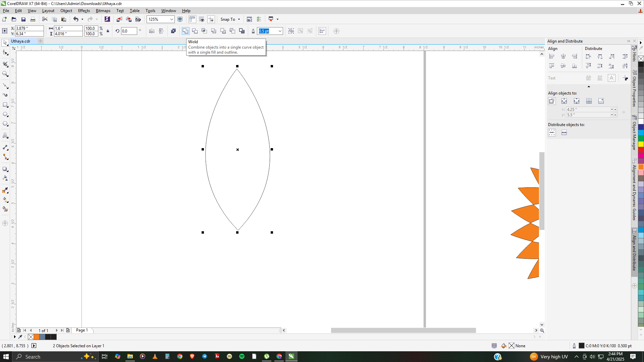644x362 pixels.
Task: Select the Text tool
Action: pyautogui.click(x=5, y=135)
